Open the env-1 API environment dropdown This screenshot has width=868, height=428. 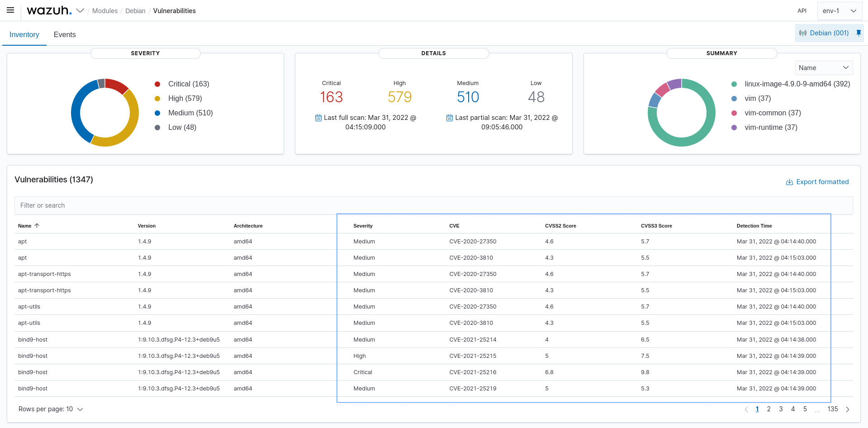(x=839, y=10)
